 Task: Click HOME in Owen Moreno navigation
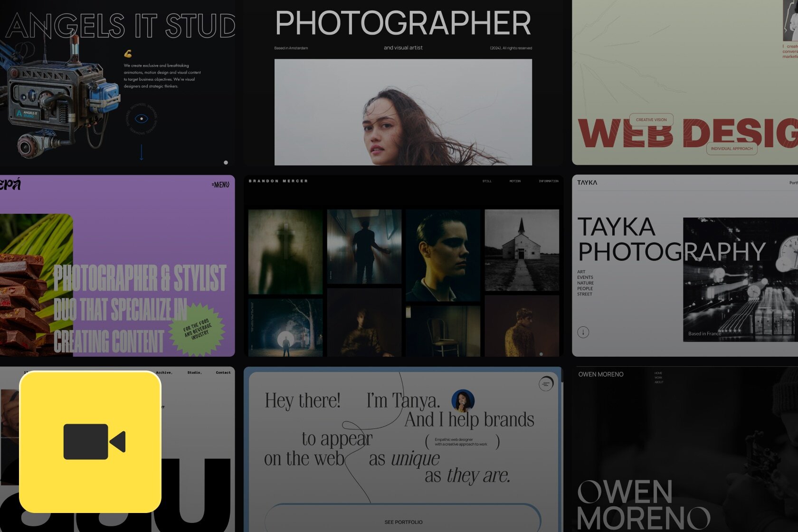pyautogui.click(x=658, y=373)
